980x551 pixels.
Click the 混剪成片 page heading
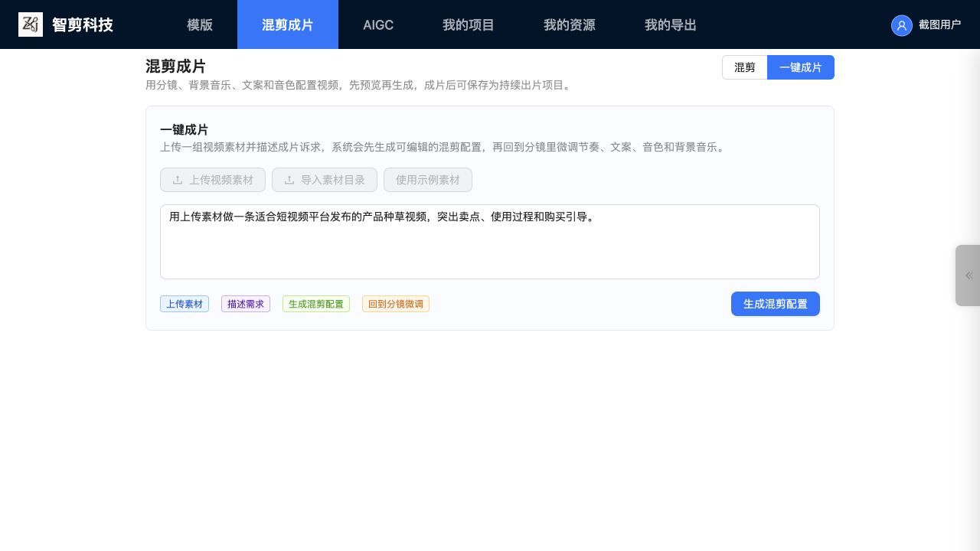click(x=175, y=66)
